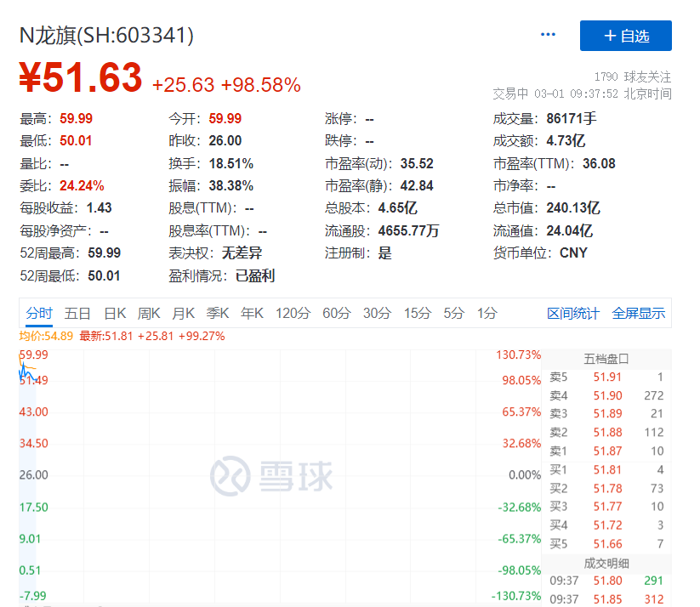Viewport: 700px width, 607px height.
Task: Switch to the 五日 chart tab
Action: click(x=77, y=313)
